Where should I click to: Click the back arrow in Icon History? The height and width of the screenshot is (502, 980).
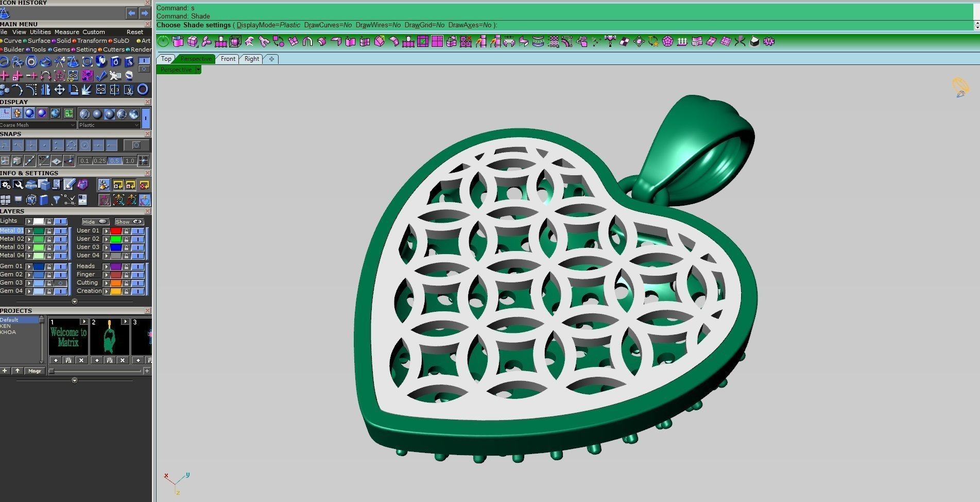pos(132,13)
